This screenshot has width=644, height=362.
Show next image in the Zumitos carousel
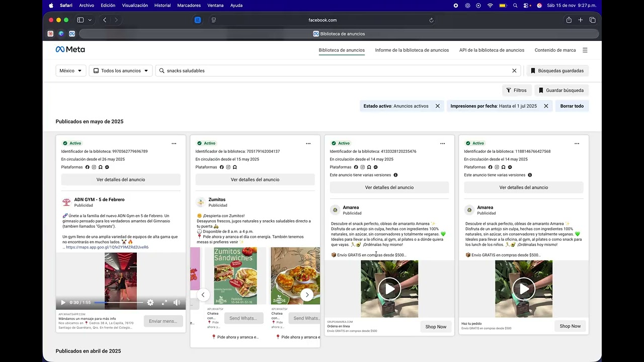[x=307, y=295]
